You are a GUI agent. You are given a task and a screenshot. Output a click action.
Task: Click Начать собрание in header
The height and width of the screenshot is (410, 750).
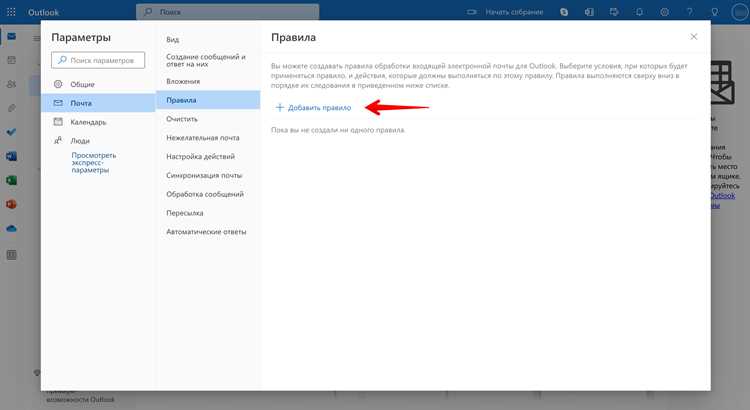[514, 12]
